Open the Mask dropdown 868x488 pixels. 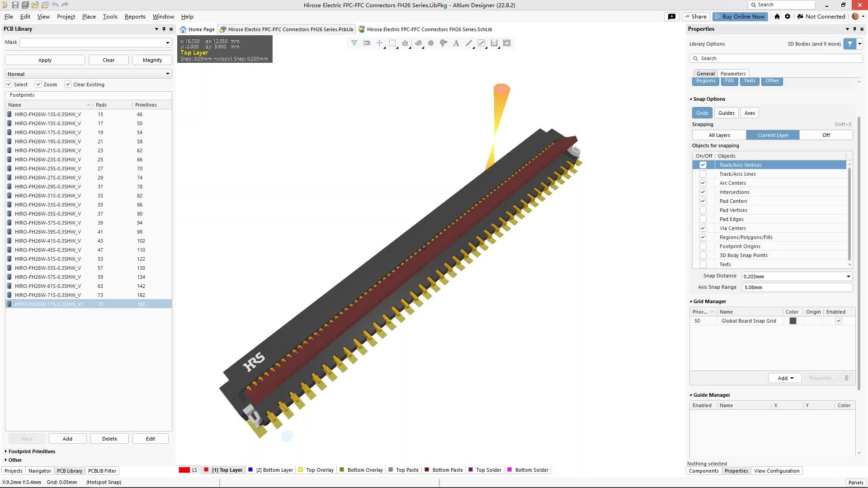(x=167, y=43)
